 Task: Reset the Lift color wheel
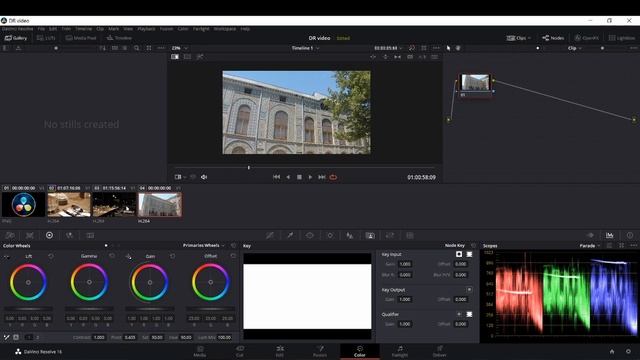click(x=51, y=256)
